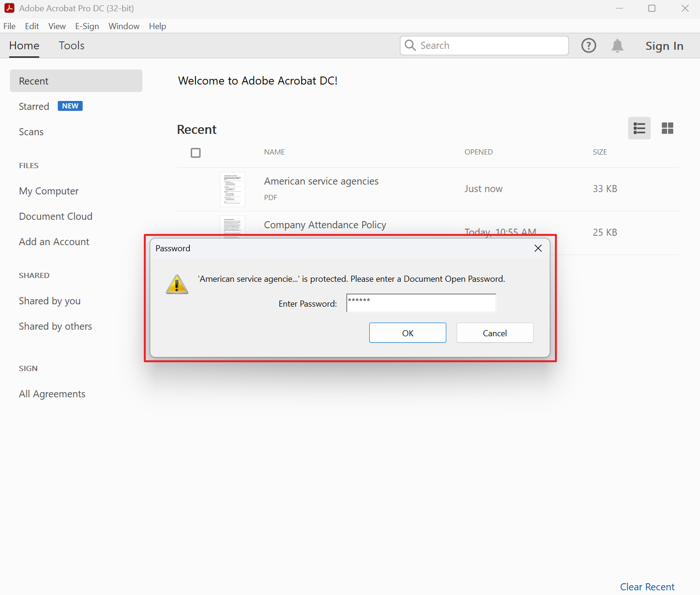Open Starred in the left sidebar
This screenshot has width=700, height=595.
coord(34,107)
